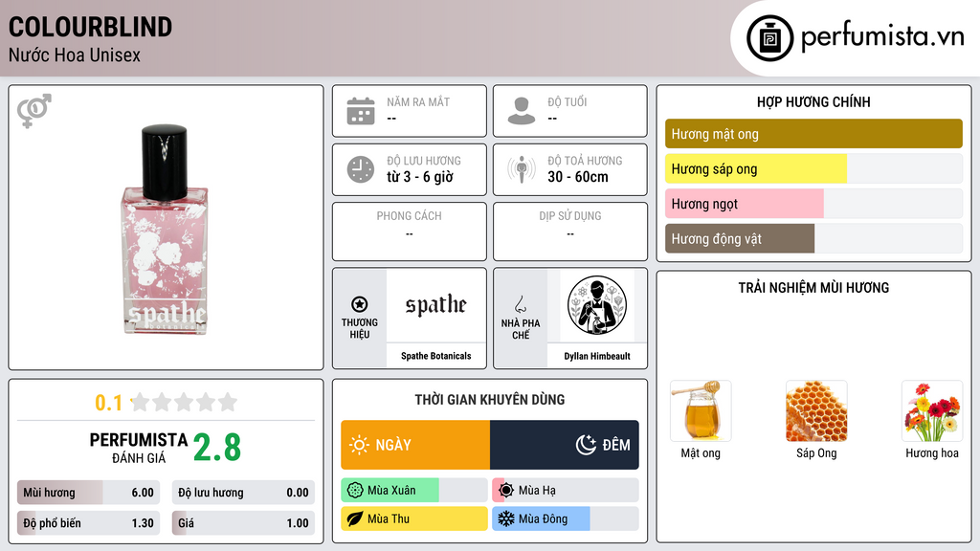Open perfumer Dyllan Himbeault's portrait
This screenshot has width=980, height=551.
point(597,305)
